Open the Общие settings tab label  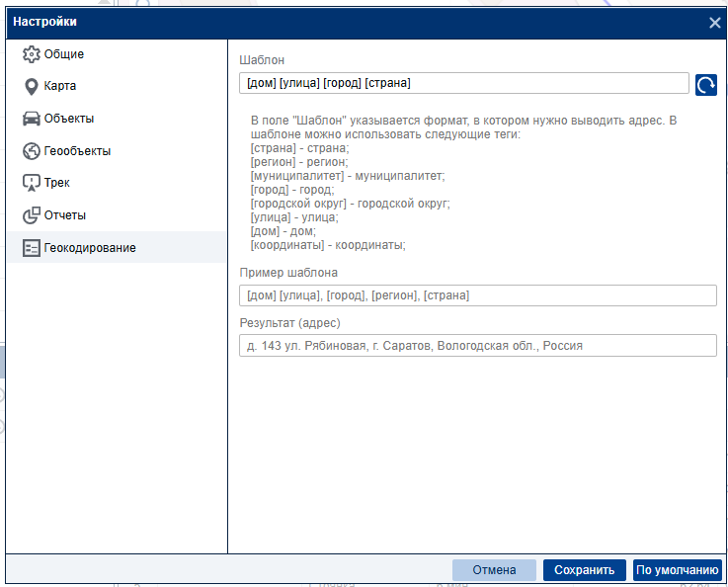point(64,54)
